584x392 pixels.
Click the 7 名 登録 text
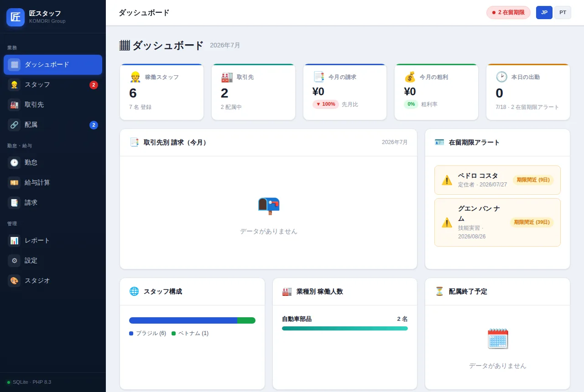pos(140,107)
